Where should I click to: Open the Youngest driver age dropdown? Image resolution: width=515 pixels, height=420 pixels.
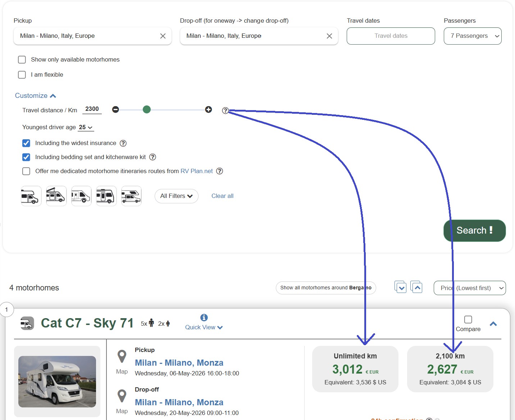point(86,127)
